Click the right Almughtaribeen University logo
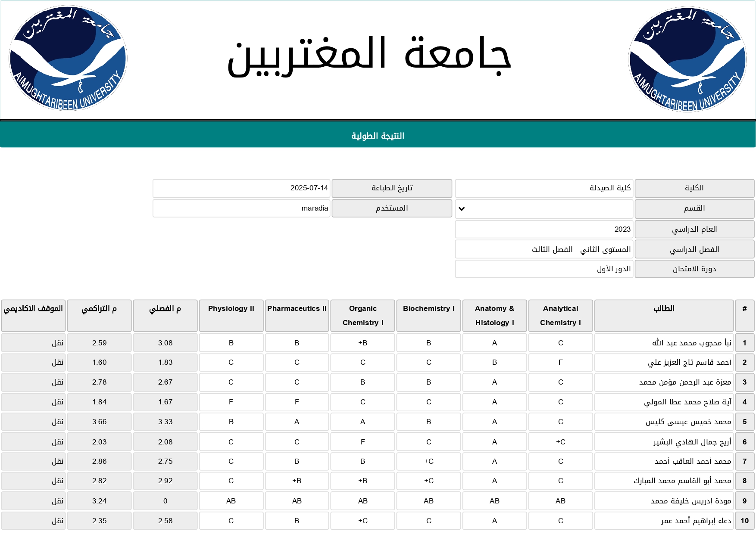Screen dimensions: 756x534 click(687, 59)
